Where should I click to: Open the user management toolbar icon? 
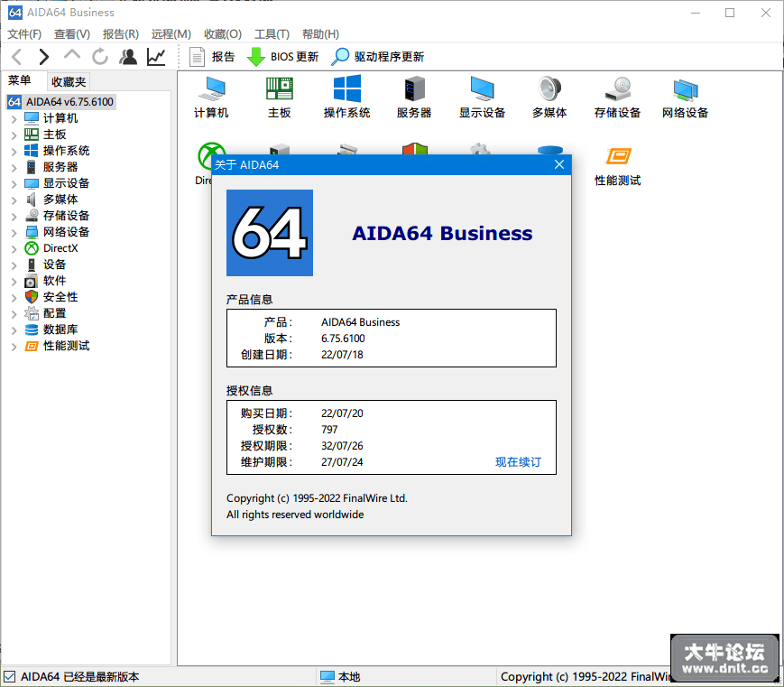(x=128, y=57)
